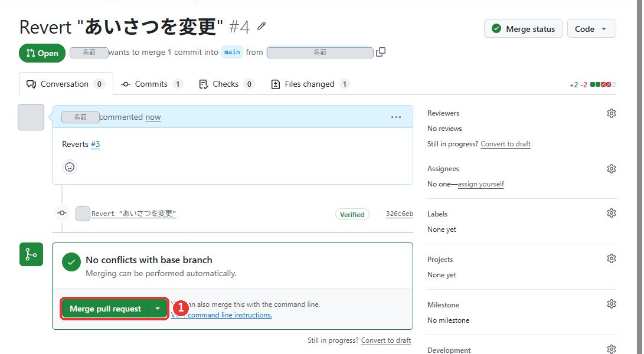Viewport: 644px width, 354px height.
Task: Open the Code dropdown
Action: point(591,29)
